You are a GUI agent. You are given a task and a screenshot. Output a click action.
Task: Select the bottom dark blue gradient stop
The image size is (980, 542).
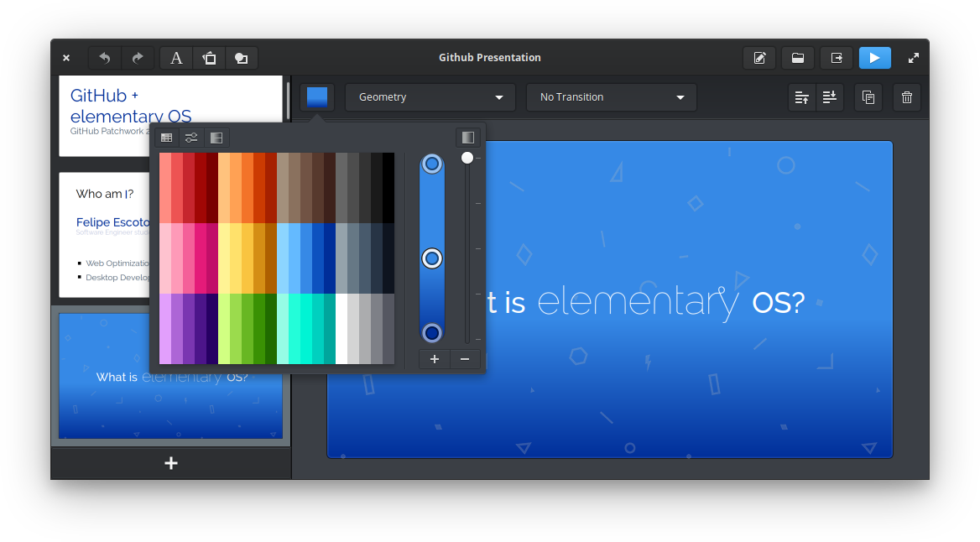pyautogui.click(x=432, y=332)
